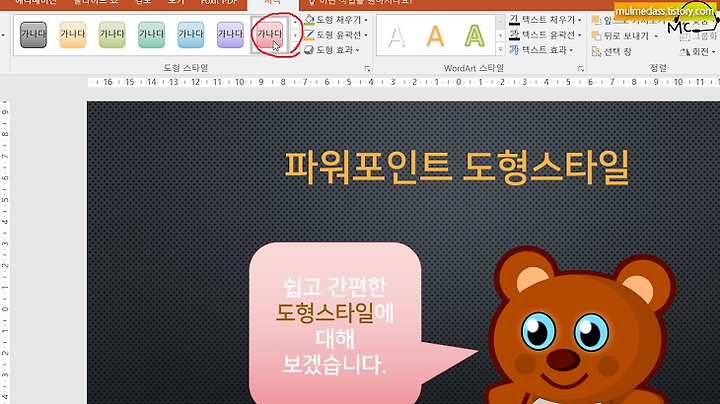Select the orange WordArt A style

click(435, 36)
